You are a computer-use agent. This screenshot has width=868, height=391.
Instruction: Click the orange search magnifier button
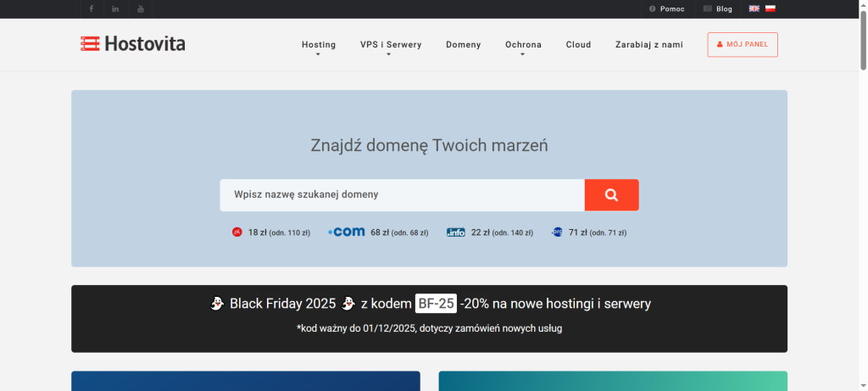(611, 195)
